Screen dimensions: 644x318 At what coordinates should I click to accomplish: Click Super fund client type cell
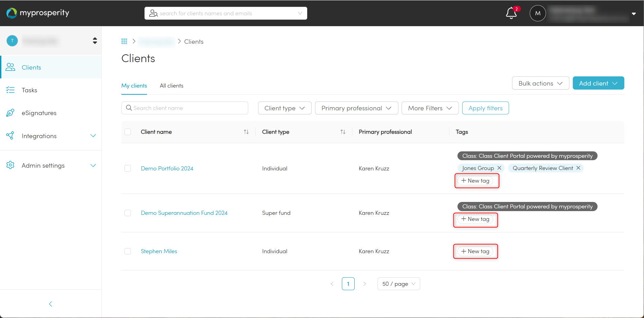(x=276, y=213)
